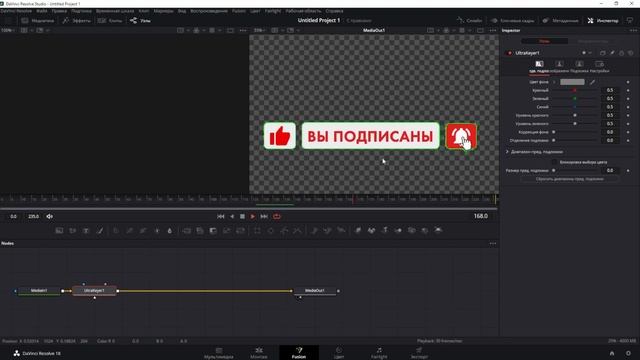Add a Color Corrector node
Screen dimensions: 640x360
(116, 231)
